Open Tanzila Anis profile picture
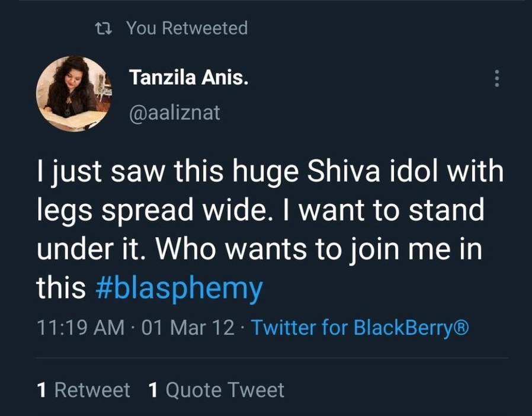 pyautogui.click(x=73, y=94)
